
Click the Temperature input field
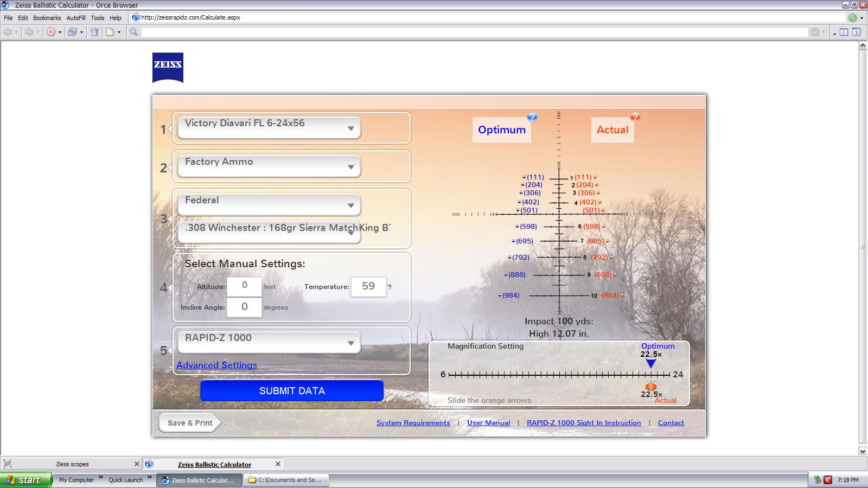click(x=368, y=286)
